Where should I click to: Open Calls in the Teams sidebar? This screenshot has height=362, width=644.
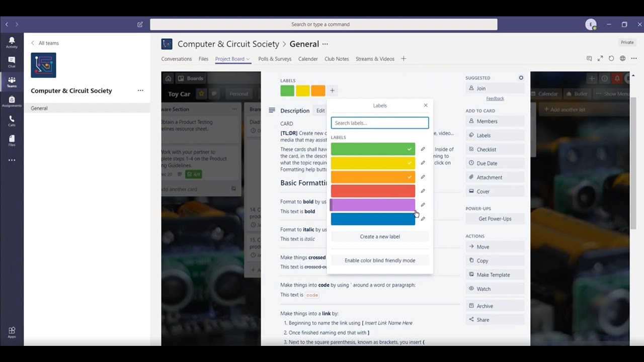coord(12,121)
